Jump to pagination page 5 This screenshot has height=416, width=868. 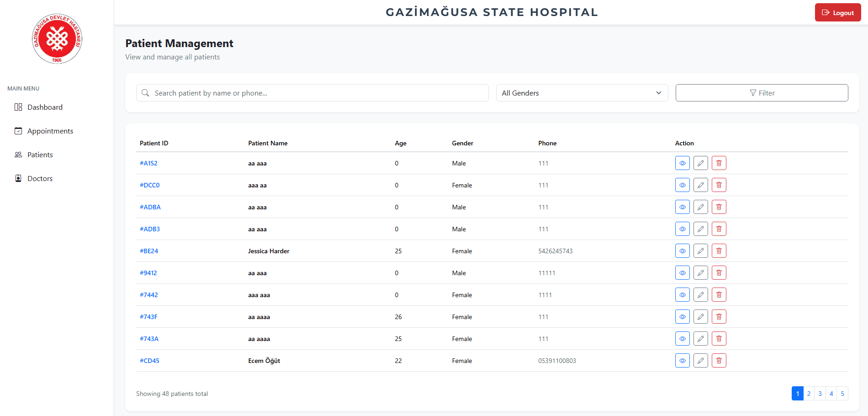coord(842,394)
